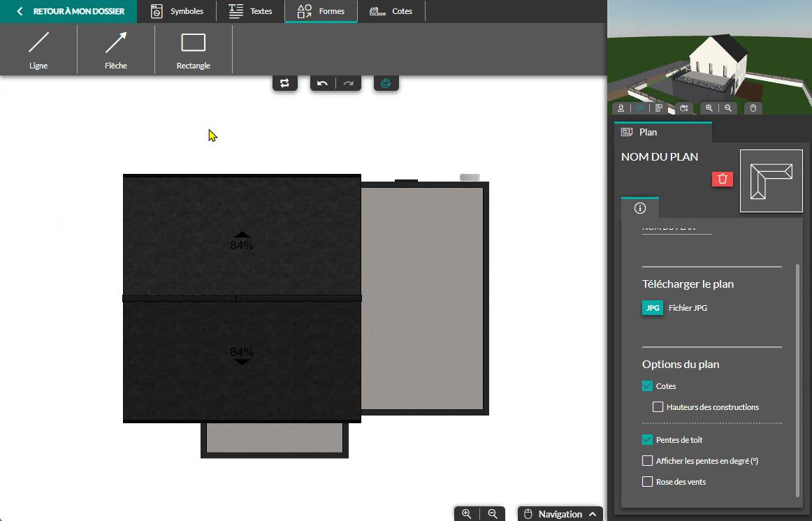Zoom out in the 3D preview

tap(728, 108)
